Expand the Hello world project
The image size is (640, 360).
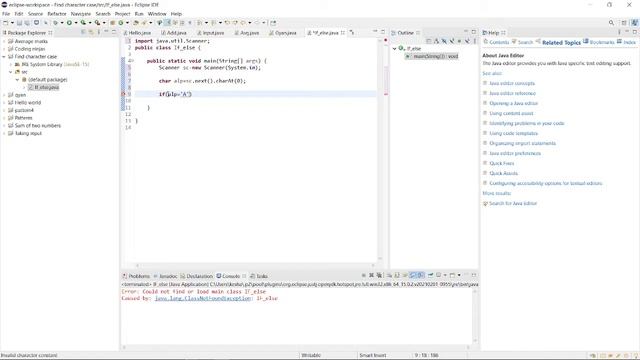coord(4,102)
